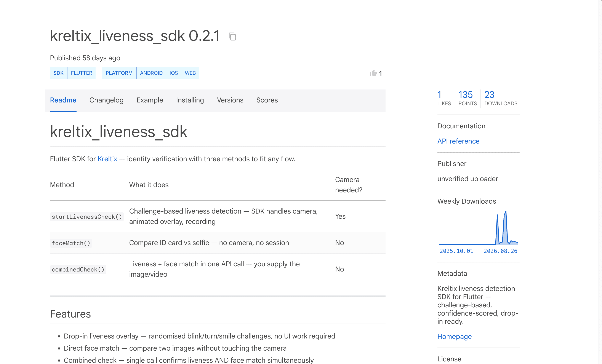Click the 'Drop-in liveness overlay' bullet item

coord(199,336)
